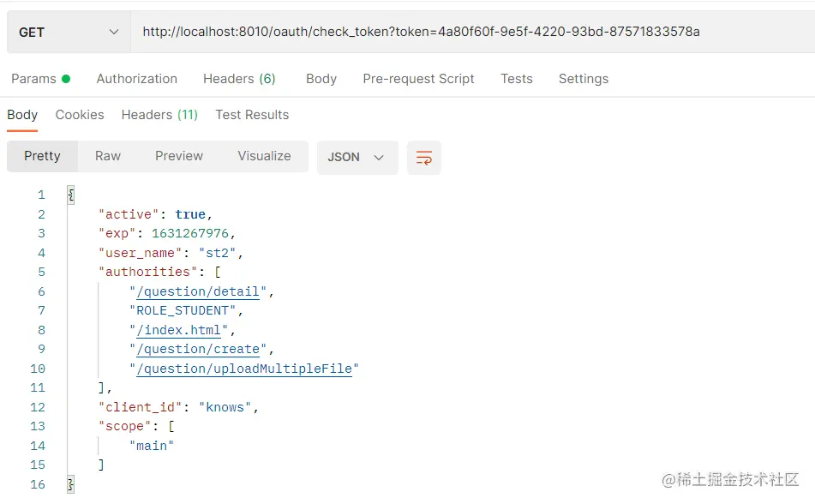Open the response Cookies tab
Screen dimensions: 815x504
point(80,115)
